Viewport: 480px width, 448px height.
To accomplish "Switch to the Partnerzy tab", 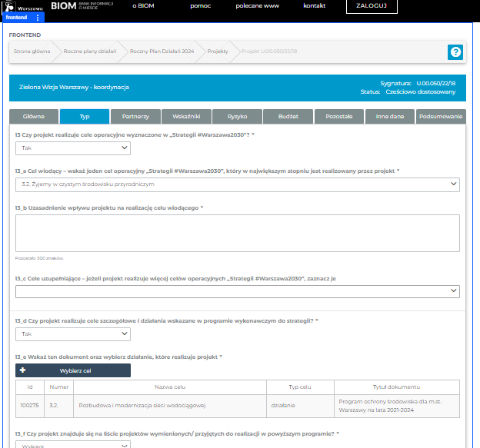I will [x=135, y=117].
